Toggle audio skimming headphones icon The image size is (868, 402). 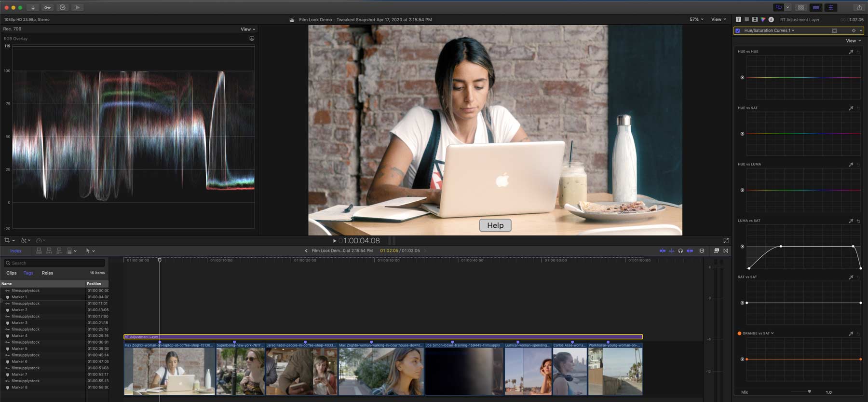(680, 251)
